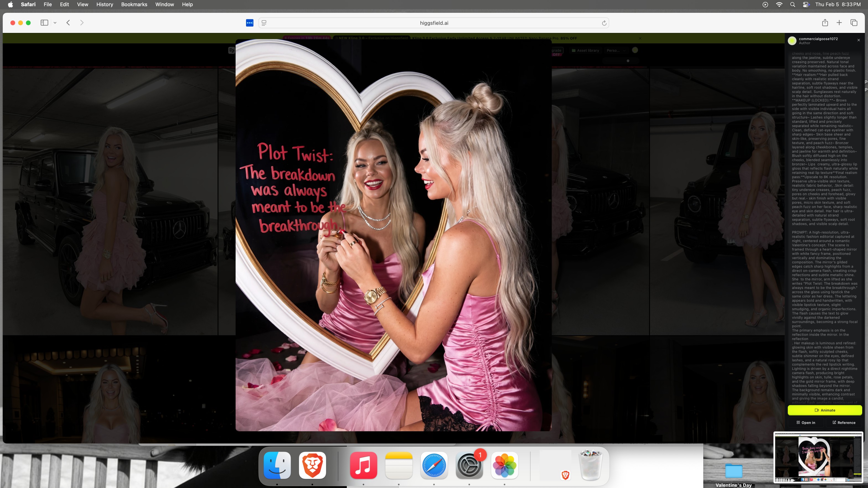Viewport: 868px width, 488px height.
Task: Toggle the Safari sidebar
Action: [44, 23]
